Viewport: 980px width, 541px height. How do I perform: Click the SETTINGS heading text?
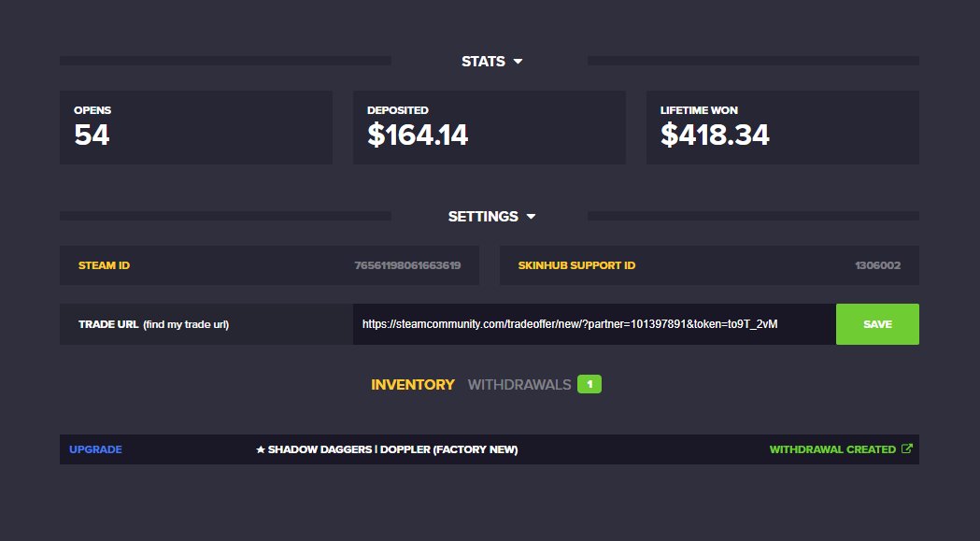click(483, 217)
